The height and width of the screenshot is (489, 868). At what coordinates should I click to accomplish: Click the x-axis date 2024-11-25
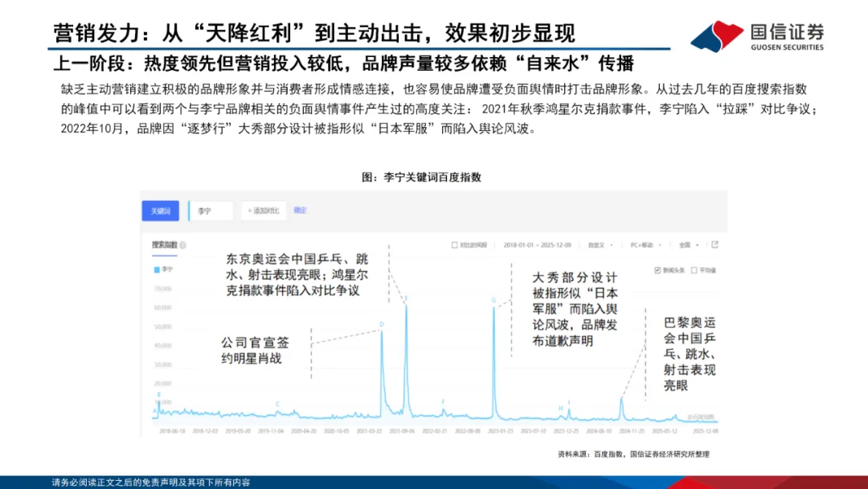[632, 431]
